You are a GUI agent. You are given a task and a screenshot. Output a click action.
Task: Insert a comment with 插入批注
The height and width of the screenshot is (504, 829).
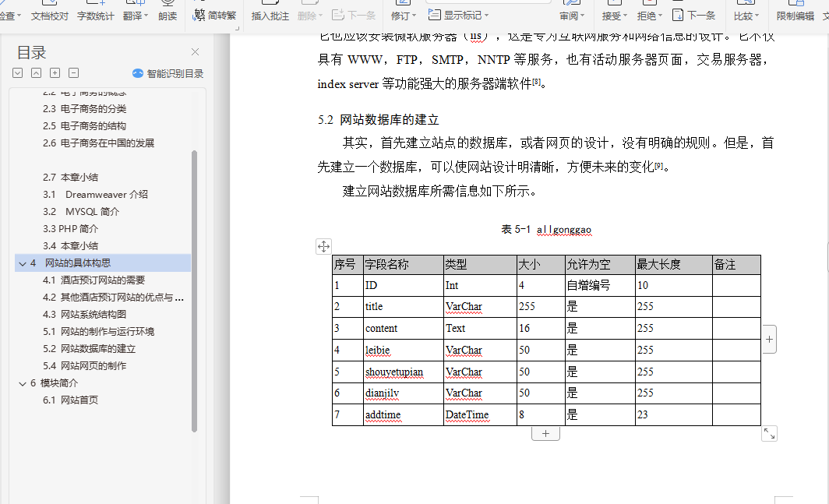270,16
